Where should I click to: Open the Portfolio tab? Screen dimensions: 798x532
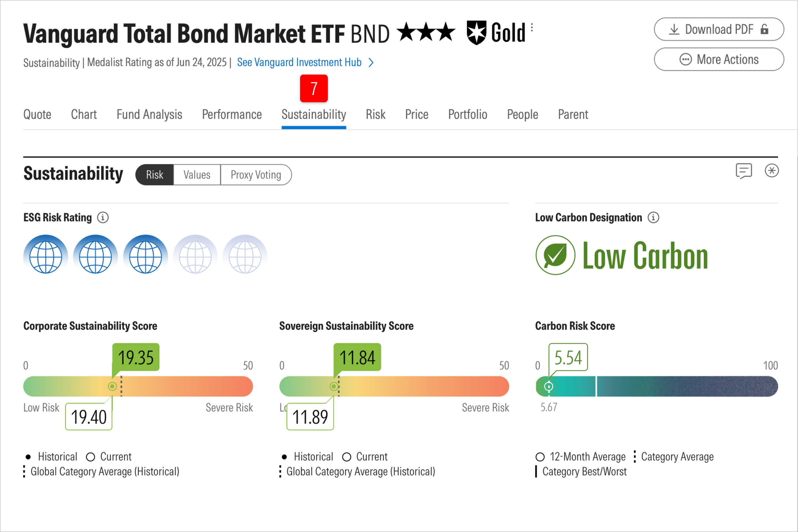(x=467, y=114)
